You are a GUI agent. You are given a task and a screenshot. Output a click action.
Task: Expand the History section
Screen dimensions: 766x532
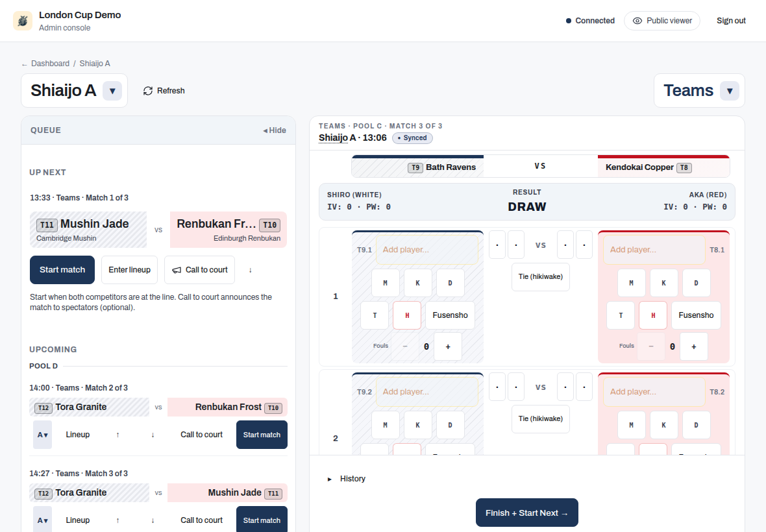[347, 479]
